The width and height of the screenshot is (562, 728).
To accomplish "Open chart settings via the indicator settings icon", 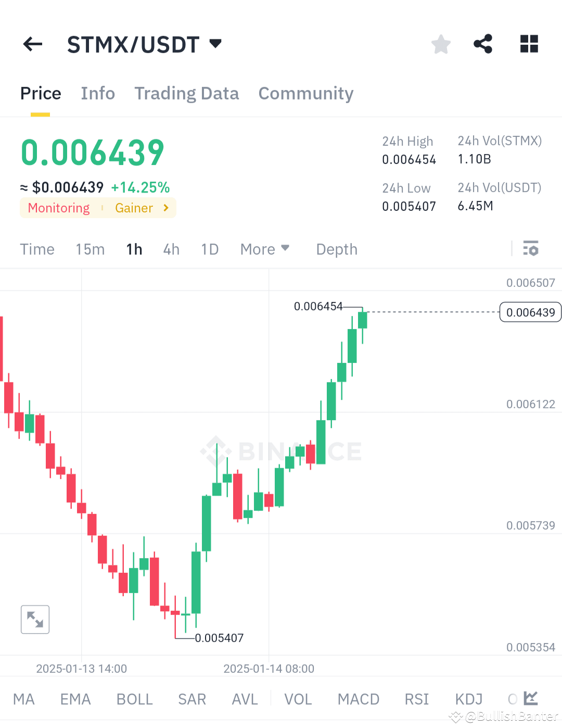I will (x=531, y=249).
